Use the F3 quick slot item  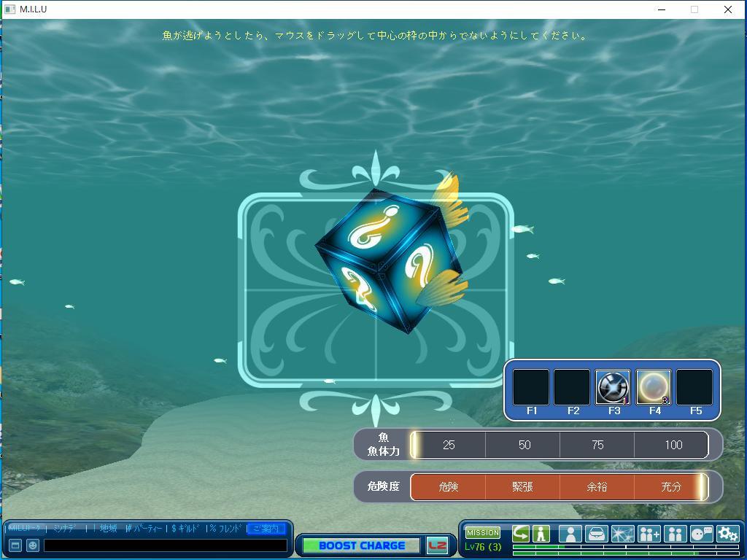[x=613, y=386]
